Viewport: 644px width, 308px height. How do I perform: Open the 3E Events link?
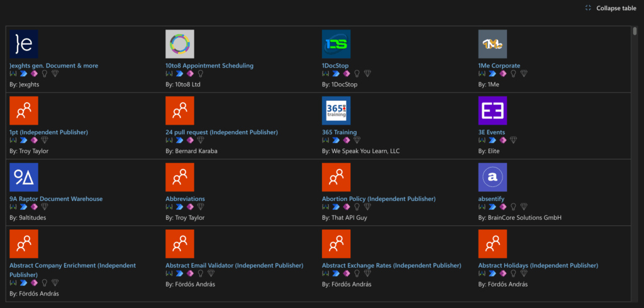coord(492,132)
